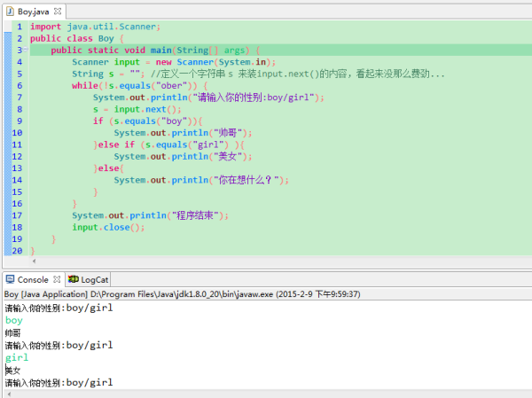
Task: Switch to the Boy.java editor tab
Action: (34, 13)
